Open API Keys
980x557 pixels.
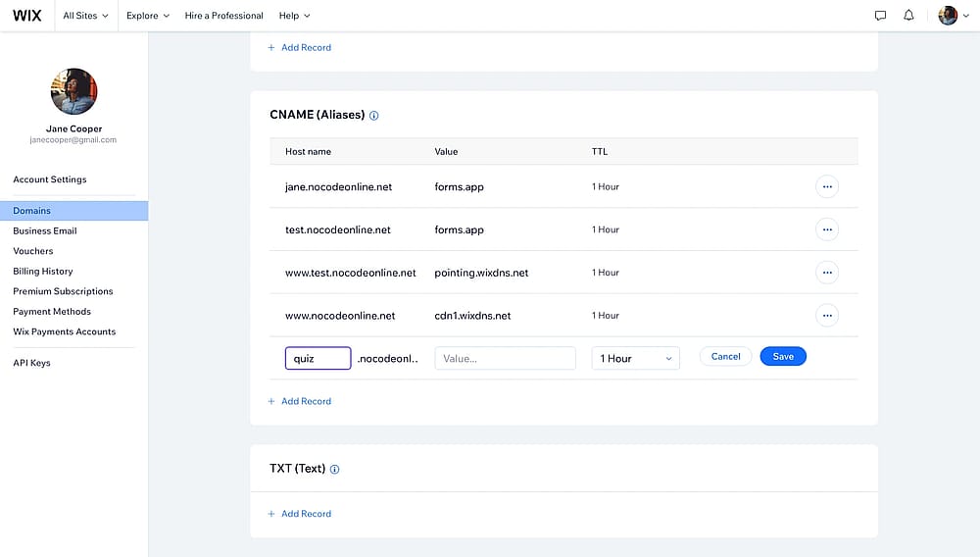(32, 363)
